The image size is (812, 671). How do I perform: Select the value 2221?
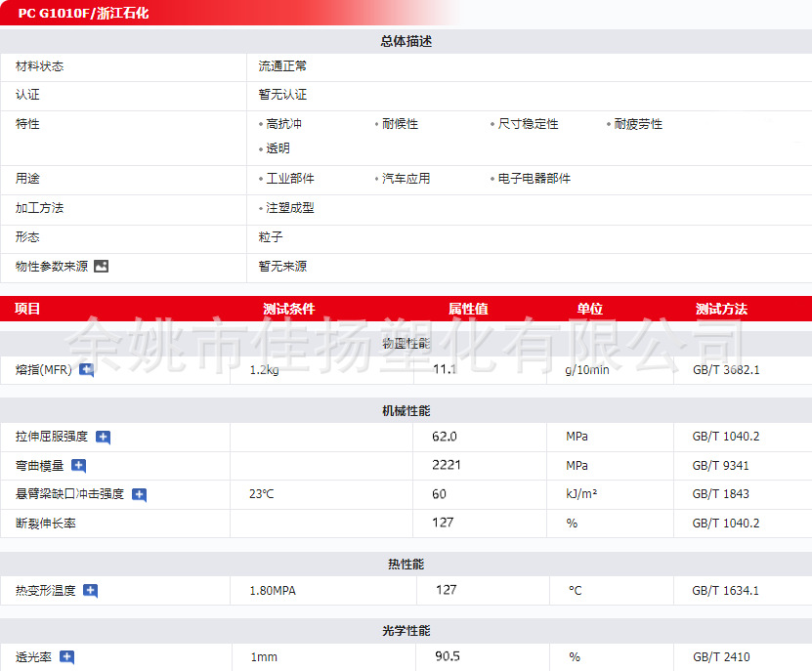pyautogui.click(x=447, y=465)
